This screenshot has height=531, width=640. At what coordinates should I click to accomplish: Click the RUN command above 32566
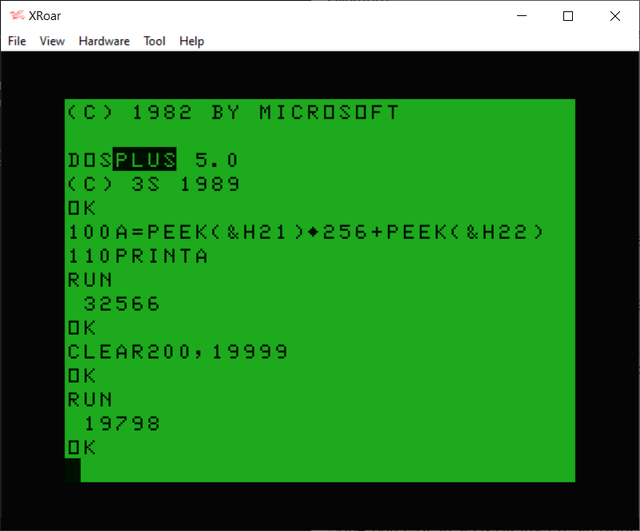90,280
